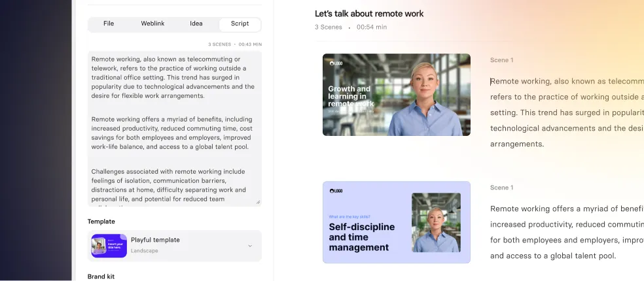The height and width of the screenshot is (281, 644).
Task: Edit the second scene's script about benefits
Action: point(566,232)
